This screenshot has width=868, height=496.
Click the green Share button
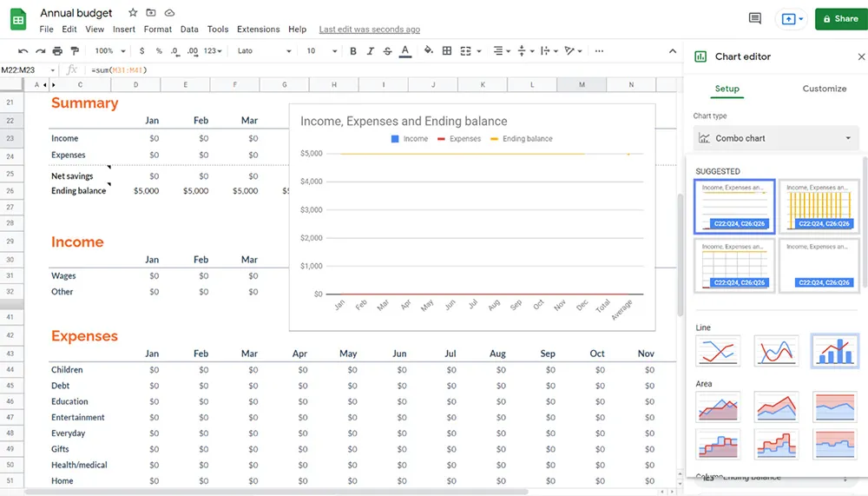coord(840,18)
